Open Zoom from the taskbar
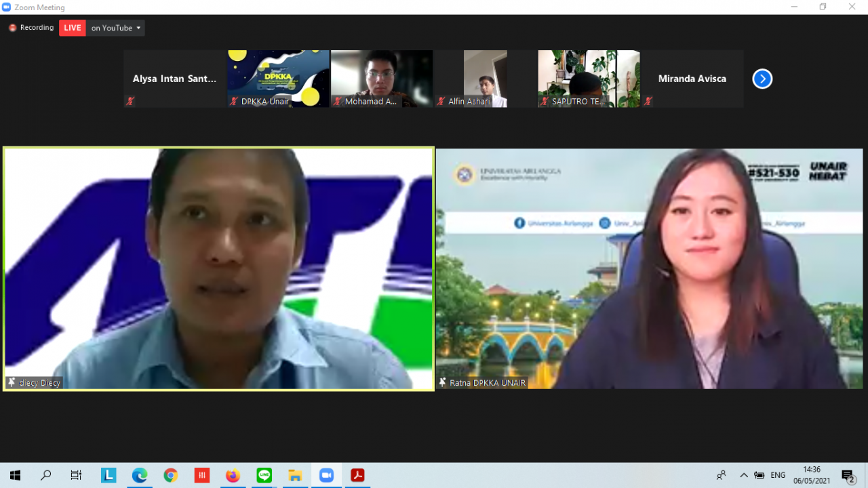The image size is (868, 488). coord(326,475)
